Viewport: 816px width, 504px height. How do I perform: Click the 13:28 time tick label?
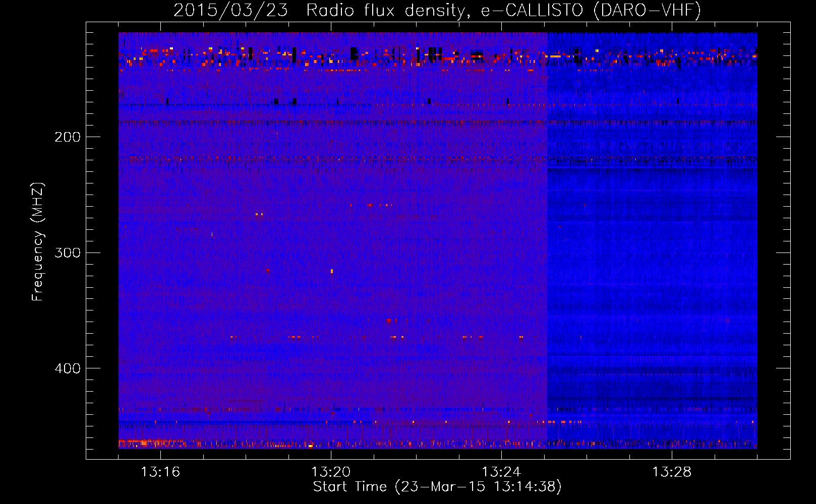pos(672,472)
